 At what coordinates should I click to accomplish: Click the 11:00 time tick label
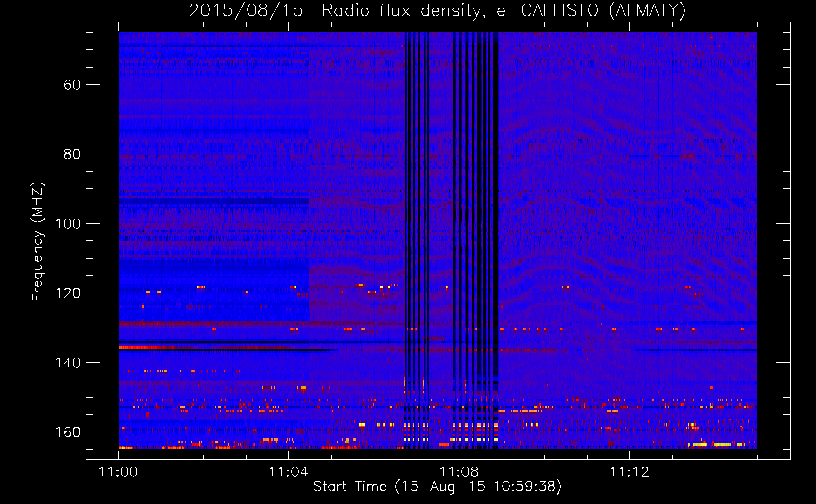(x=118, y=472)
